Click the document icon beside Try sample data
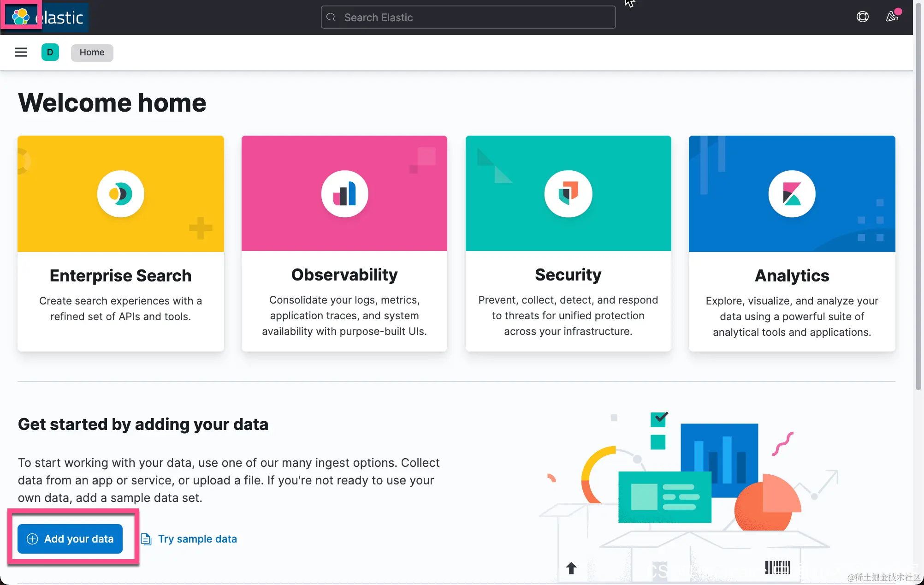 point(146,539)
